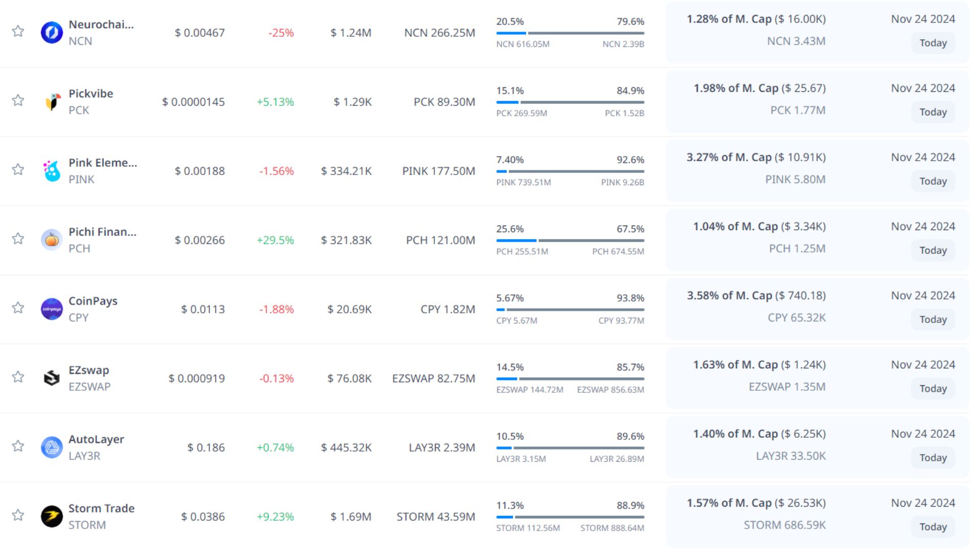Open the Pink Elements coin name link

[103, 163]
